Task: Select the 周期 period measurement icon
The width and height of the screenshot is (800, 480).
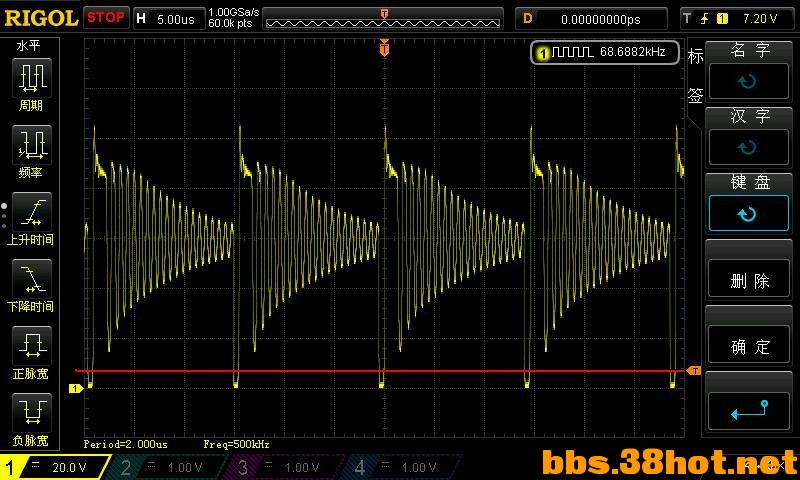Action: pos(32,78)
